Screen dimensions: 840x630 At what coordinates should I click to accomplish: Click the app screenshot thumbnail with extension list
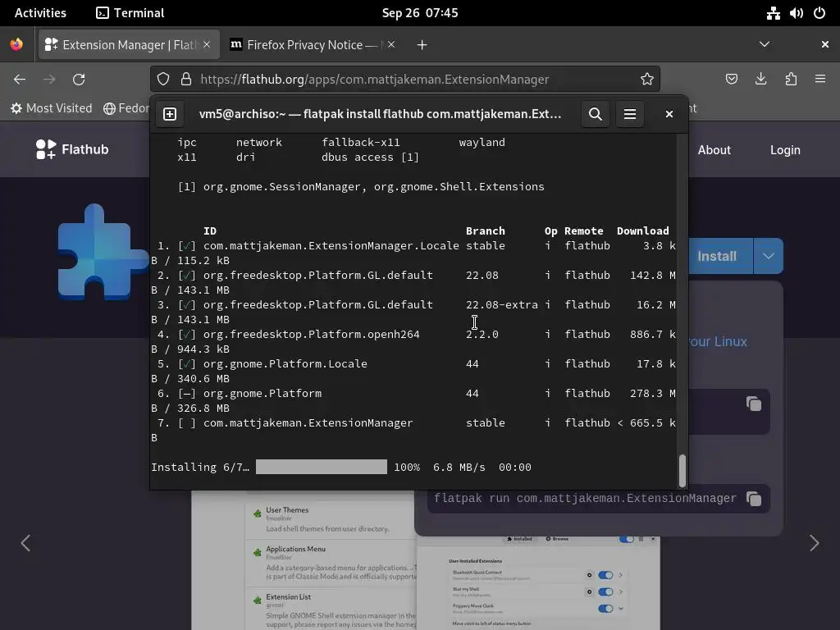pos(304,559)
